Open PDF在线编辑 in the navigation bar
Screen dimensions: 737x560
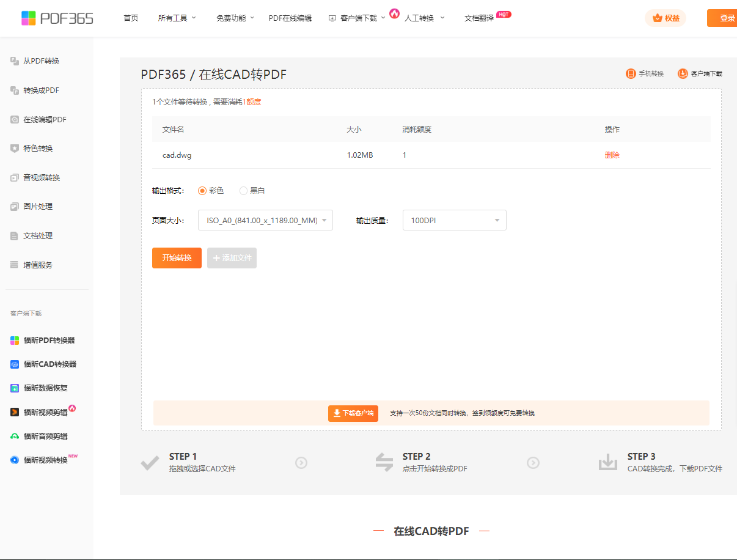coord(290,18)
